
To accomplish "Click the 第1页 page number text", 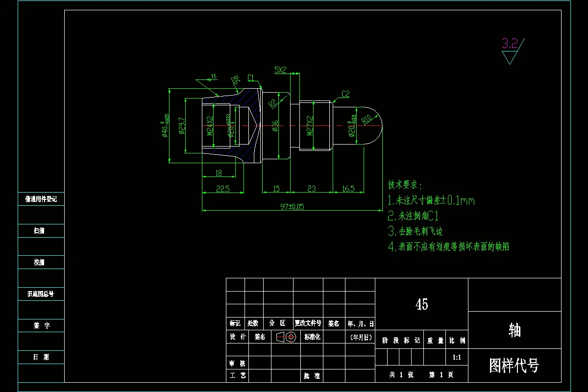I will (441, 375).
